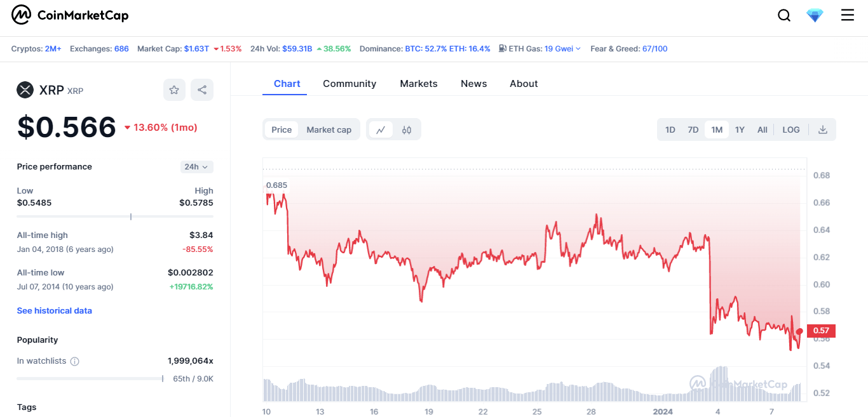Viewport: 868px width, 417px height.
Task: Click the High $0.5785 value
Action: (196, 202)
